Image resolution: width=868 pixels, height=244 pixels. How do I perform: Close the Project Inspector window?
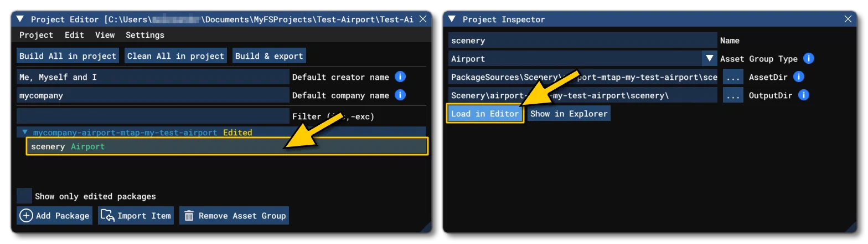click(848, 19)
